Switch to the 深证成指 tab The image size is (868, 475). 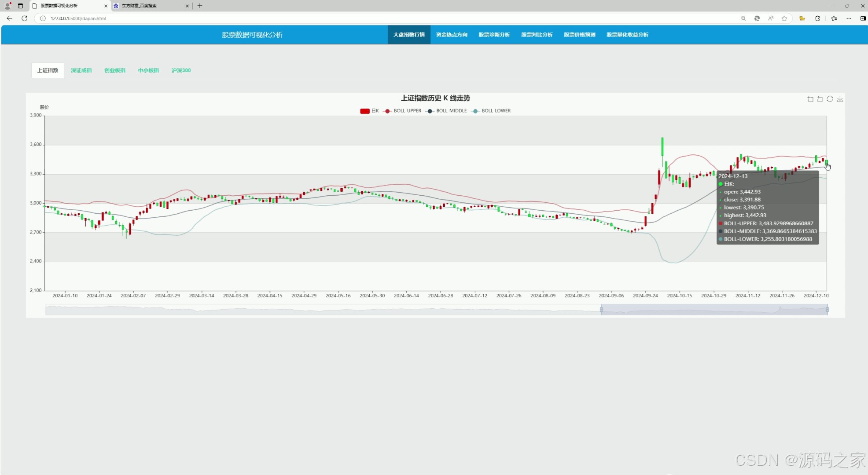click(x=81, y=70)
